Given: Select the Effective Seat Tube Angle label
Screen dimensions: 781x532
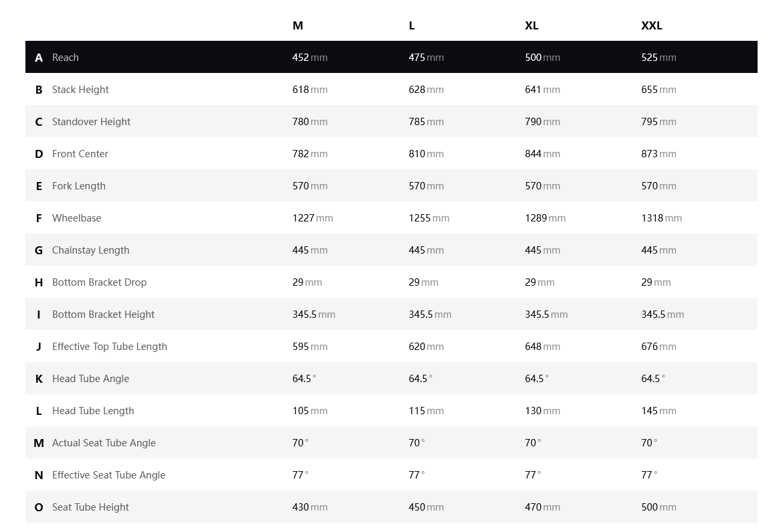Looking at the screenshot, I should (x=108, y=475).
